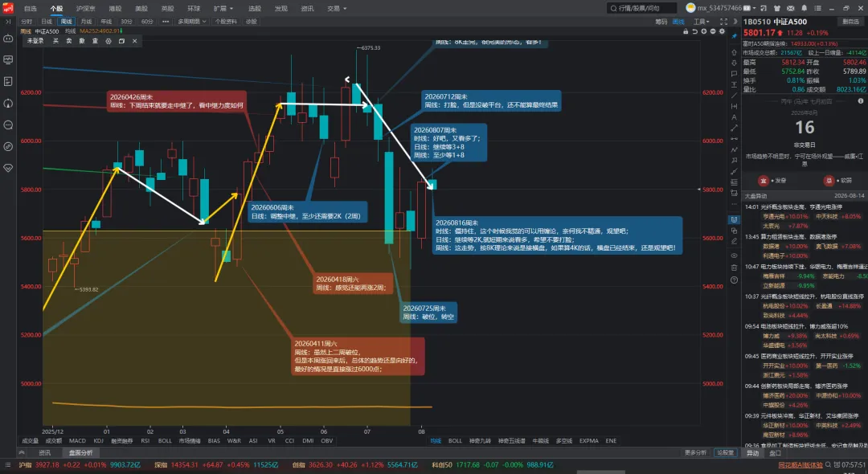Open the drawing help question icon
The image size is (868, 474).
[734, 280]
